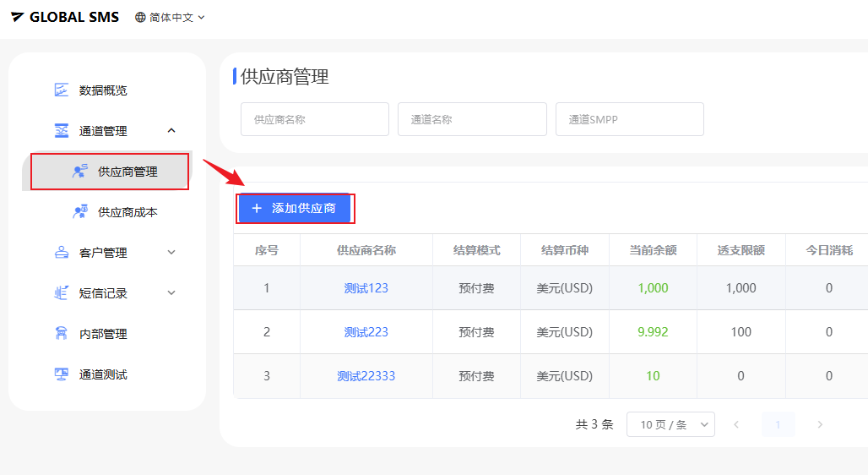Open the 10 页/条 page size dropdown
868x475 pixels.
[x=670, y=424]
